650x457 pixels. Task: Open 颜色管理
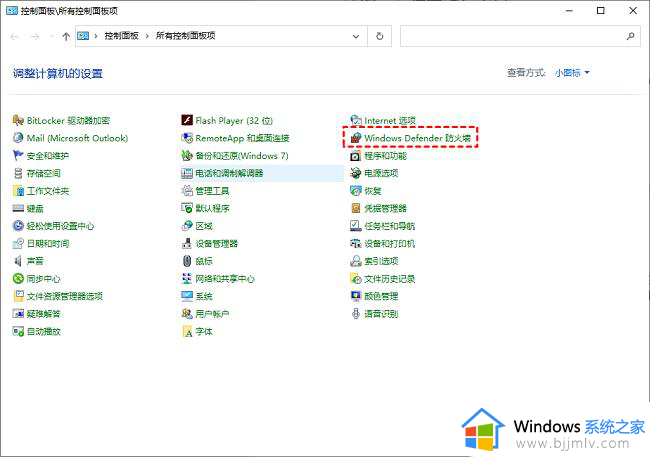click(x=381, y=296)
